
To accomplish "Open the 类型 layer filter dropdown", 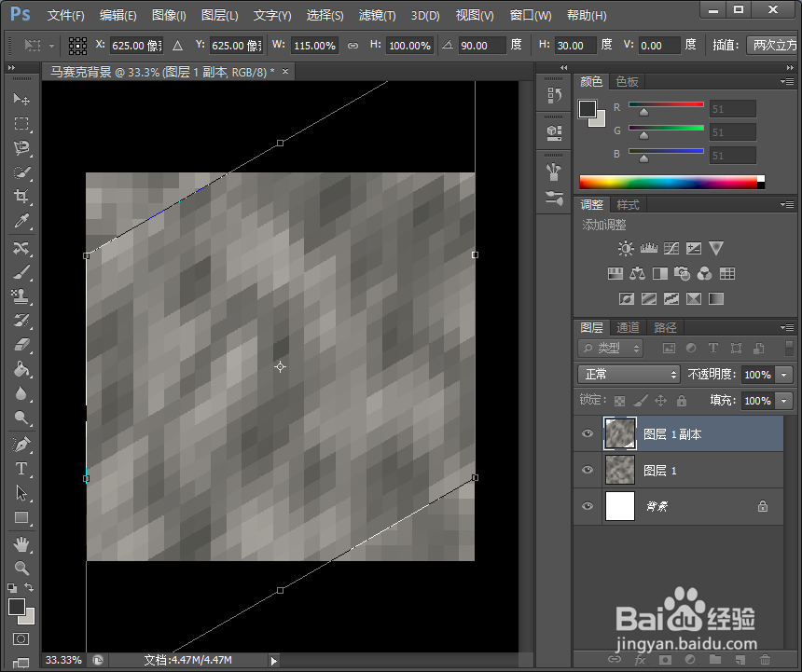I will 611,348.
